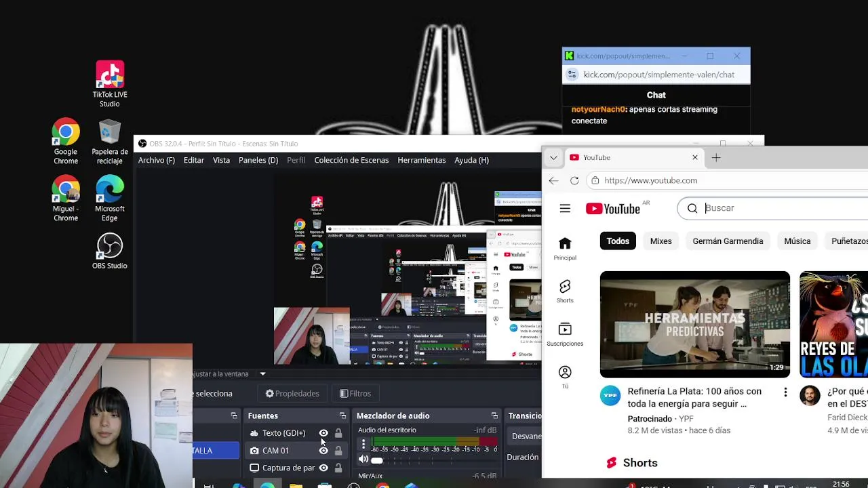This screenshot has height=488, width=868.
Task: Open OBS Archivo (F) menu
Action: pos(157,160)
